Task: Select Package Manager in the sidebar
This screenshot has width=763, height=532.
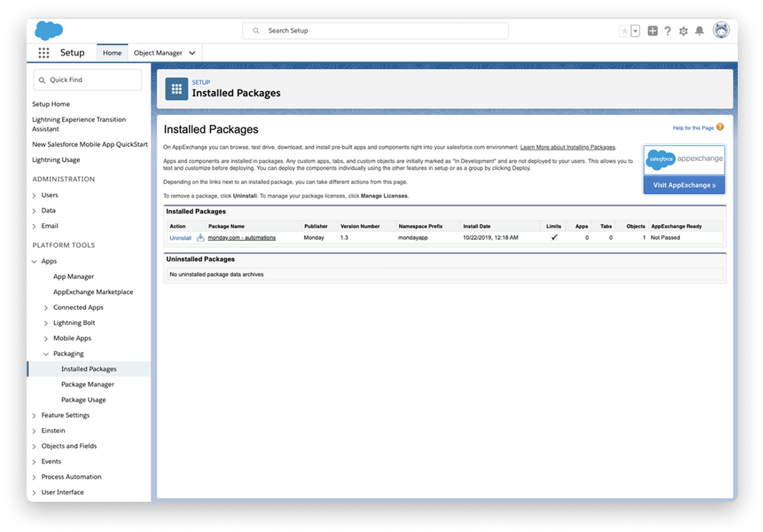Action: tap(88, 384)
